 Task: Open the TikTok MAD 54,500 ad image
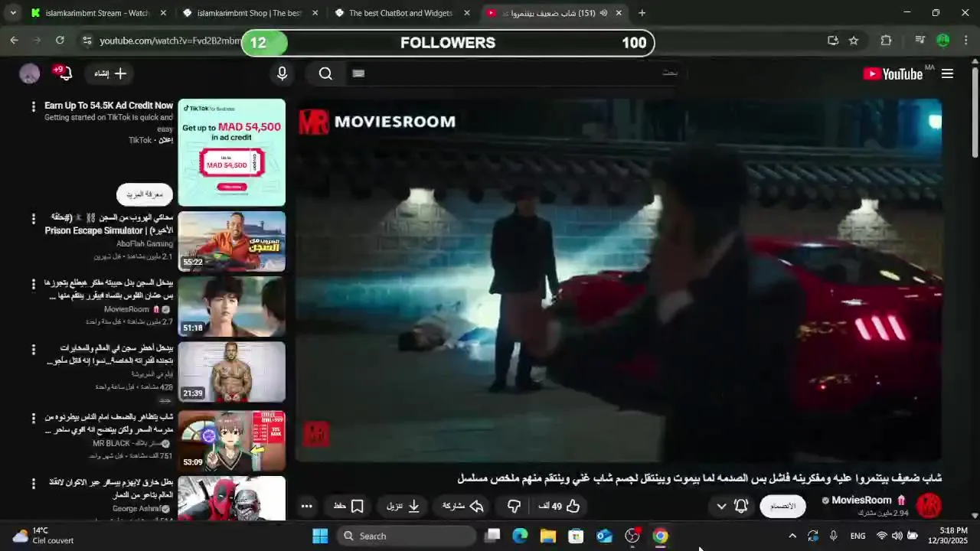pos(231,152)
